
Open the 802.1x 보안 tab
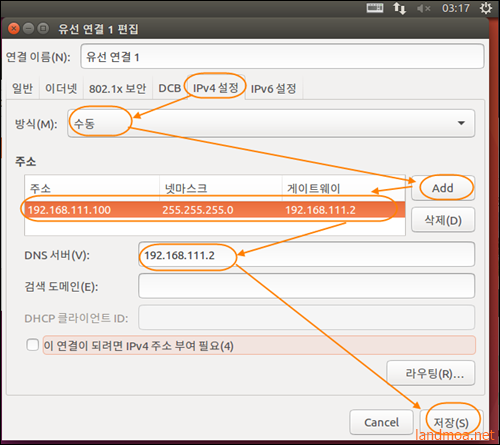coord(118,88)
